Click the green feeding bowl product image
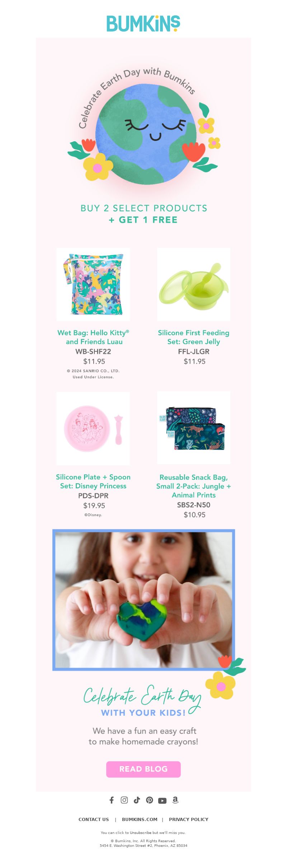This screenshot has height=868, width=287. 194,284
